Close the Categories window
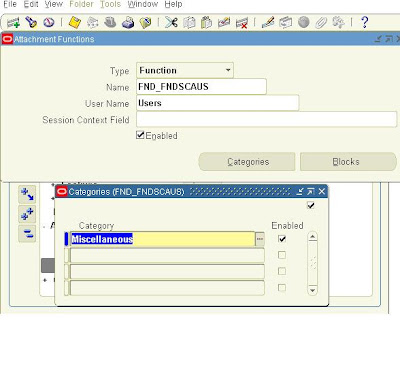 (x=322, y=191)
